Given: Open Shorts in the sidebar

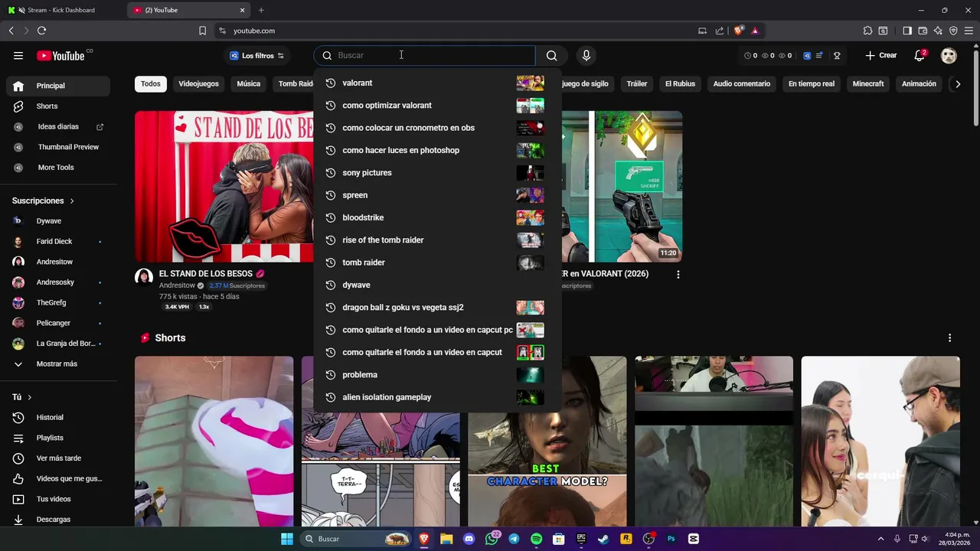Looking at the screenshot, I should click(58, 106).
